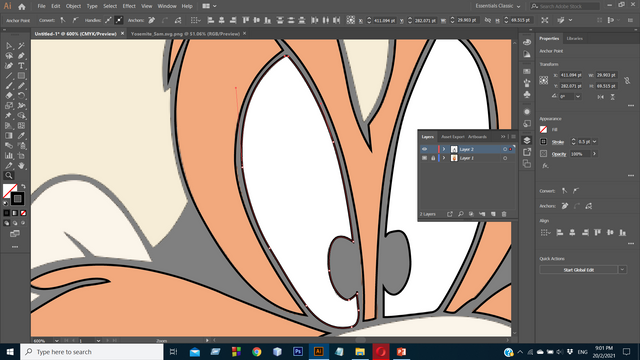Expand the Opacity options arrow

pyautogui.click(x=594, y=154)
